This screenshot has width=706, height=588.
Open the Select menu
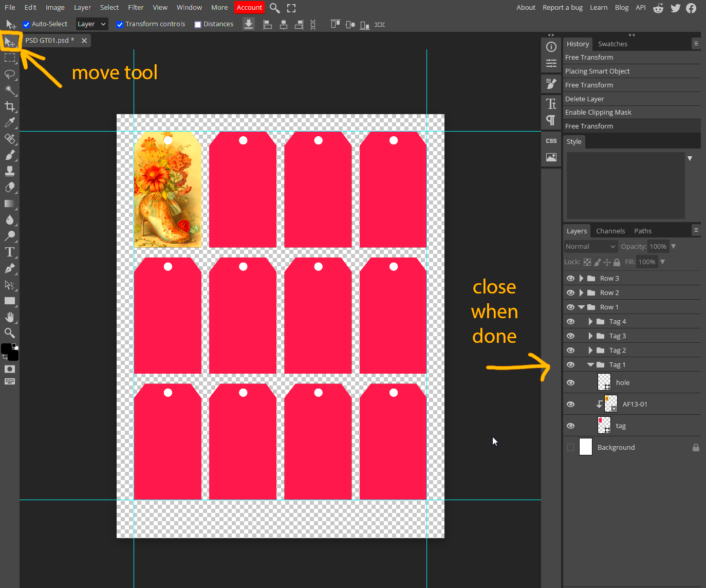click(109, 8)
